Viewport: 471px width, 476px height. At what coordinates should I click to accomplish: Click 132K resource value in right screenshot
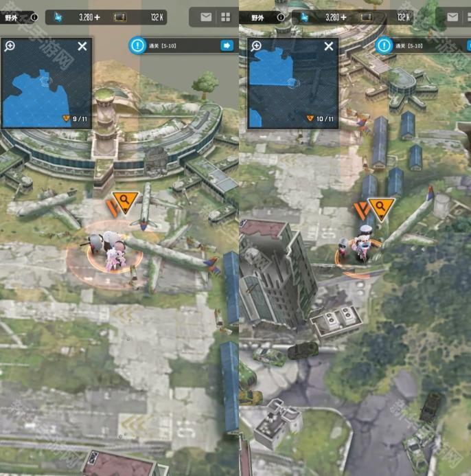click(x=404, y=17)
